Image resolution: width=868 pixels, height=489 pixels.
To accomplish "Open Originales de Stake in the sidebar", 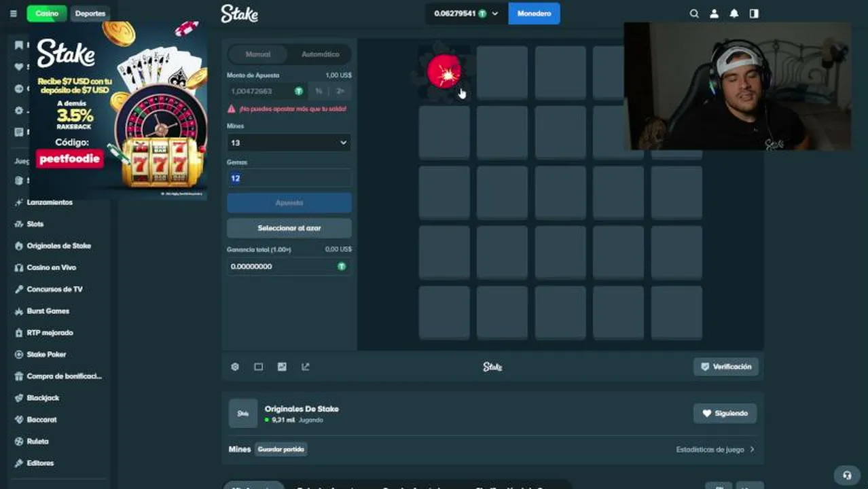I will coord(58,246).
